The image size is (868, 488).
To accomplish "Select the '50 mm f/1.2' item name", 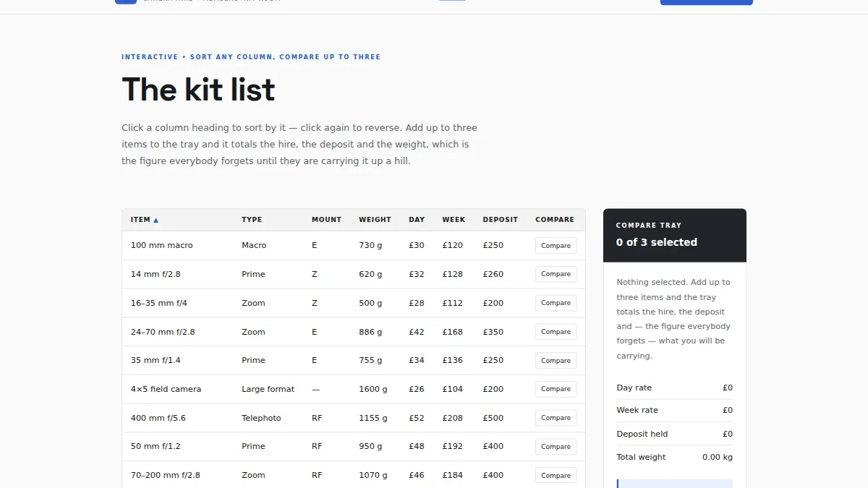I will pos(156,447).
